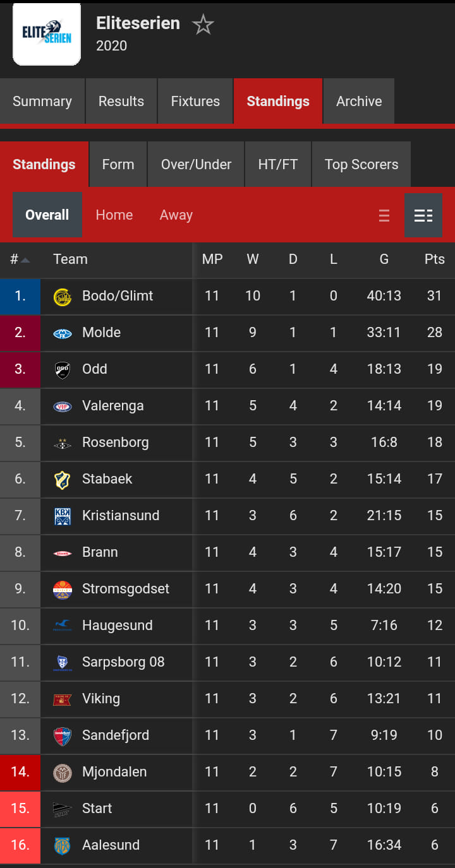Tap the red relegation marker for position 14

pyautogui.click(x=20, y=772)
